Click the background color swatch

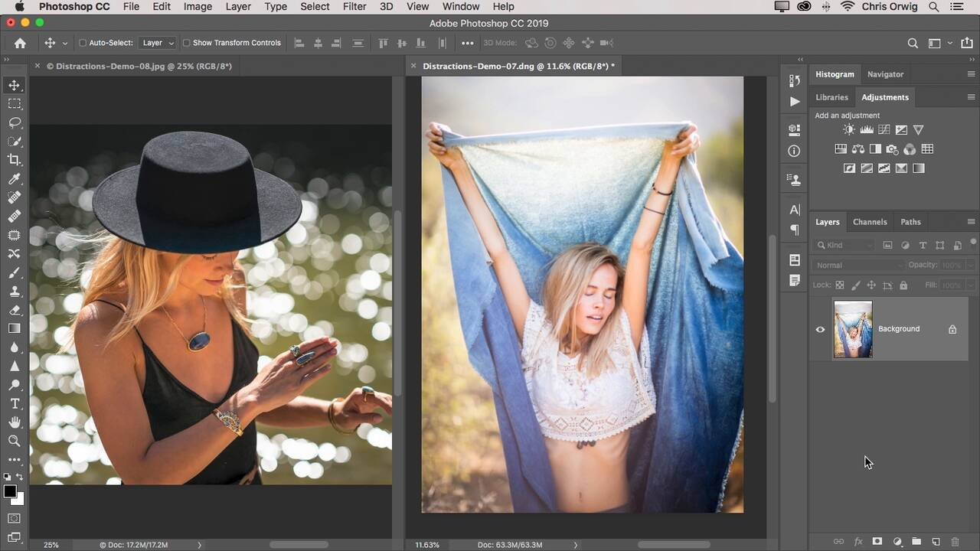point(19,500)
